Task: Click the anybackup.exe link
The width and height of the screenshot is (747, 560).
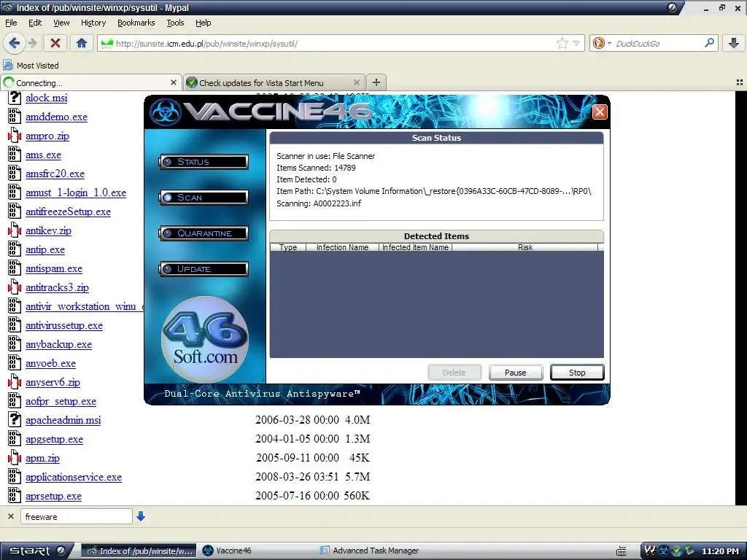Action: (x=58, y=344)
